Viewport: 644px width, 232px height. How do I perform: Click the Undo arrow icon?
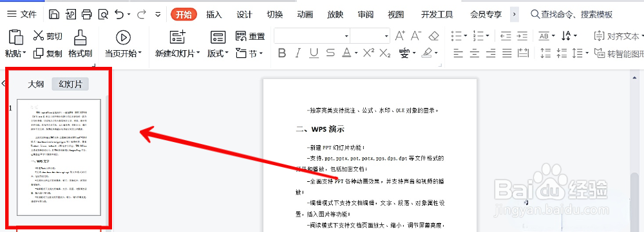point(120,15)
